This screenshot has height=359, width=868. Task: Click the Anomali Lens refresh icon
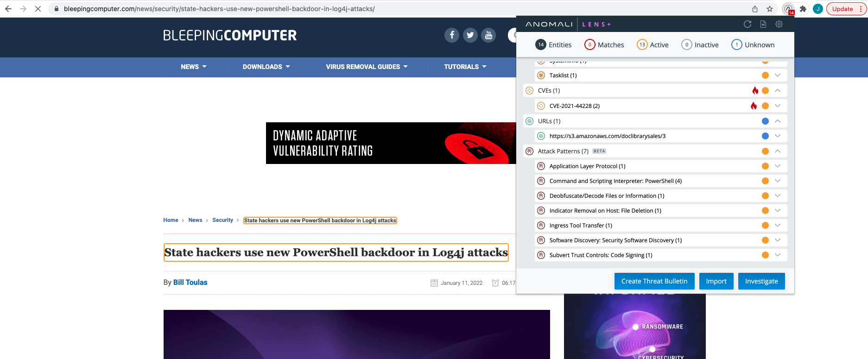point(748,24)
